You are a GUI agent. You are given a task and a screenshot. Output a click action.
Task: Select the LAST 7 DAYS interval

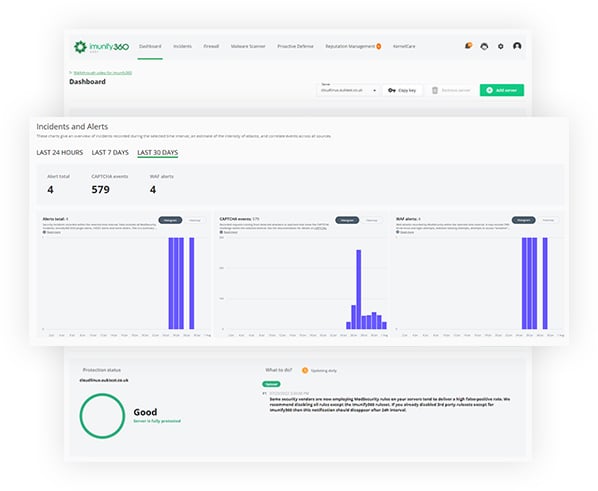[x=110, y=153]
